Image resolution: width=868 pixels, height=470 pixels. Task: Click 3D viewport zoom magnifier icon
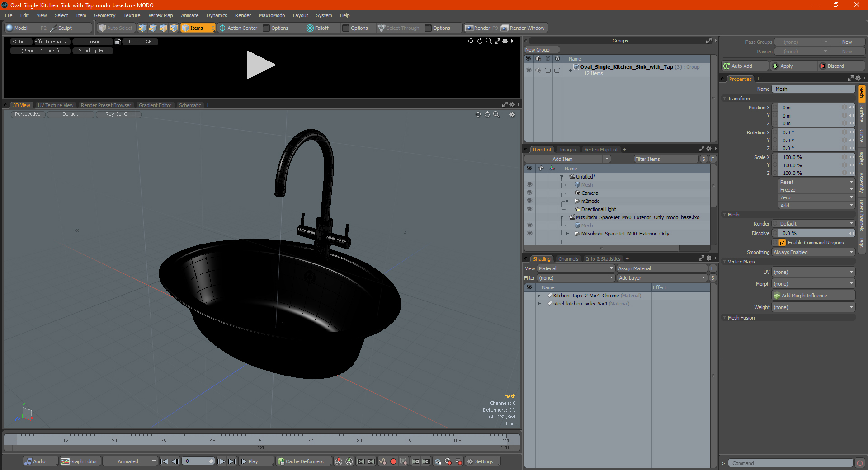point(496,114)
